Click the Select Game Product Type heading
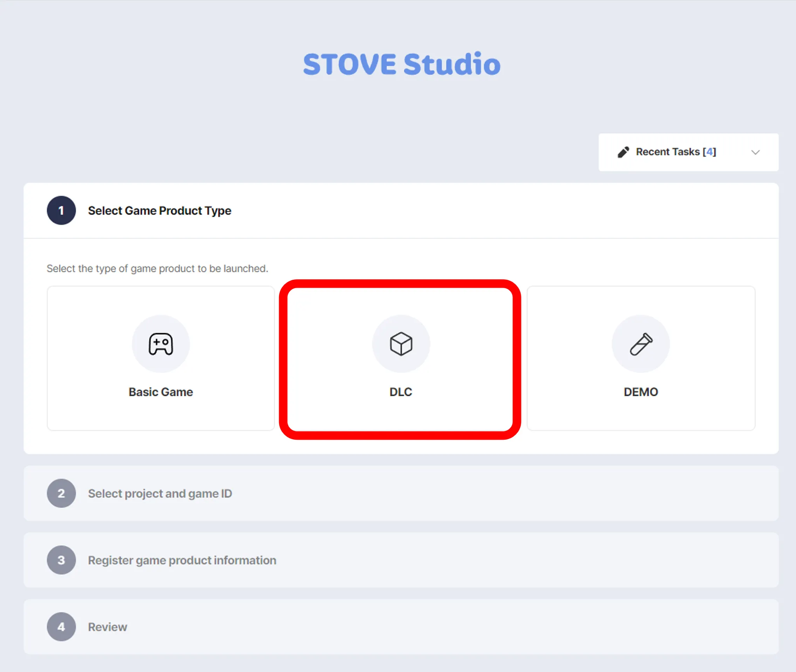Screen dimensions: 796x672 (x=159, y=211)
